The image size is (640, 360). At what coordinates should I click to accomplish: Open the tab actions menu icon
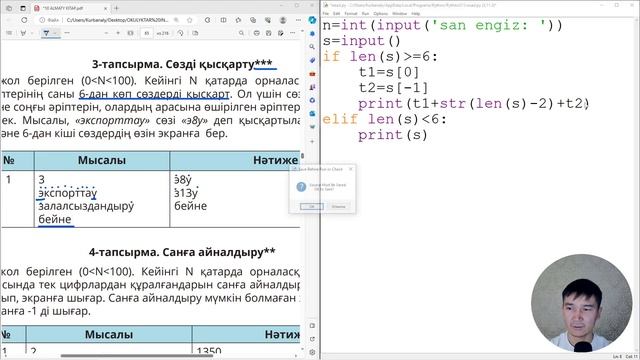(x=23, y=8)
